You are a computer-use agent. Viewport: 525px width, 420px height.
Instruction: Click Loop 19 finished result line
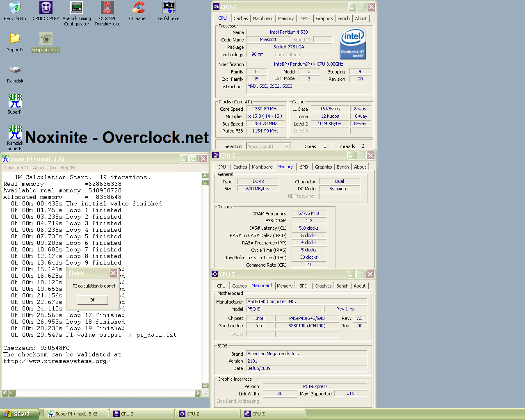tap(68, 328)
